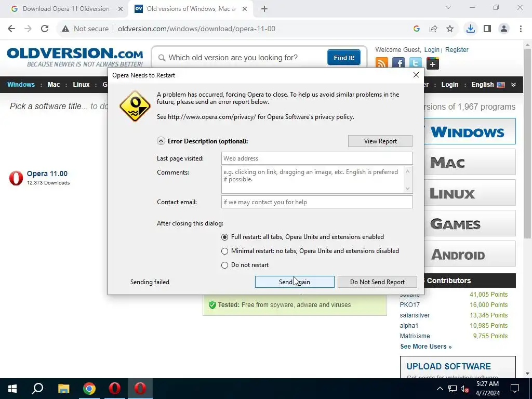Click the Mac category banner
Image resolution: width=532 pixels, height=399 pixels.
470,162
